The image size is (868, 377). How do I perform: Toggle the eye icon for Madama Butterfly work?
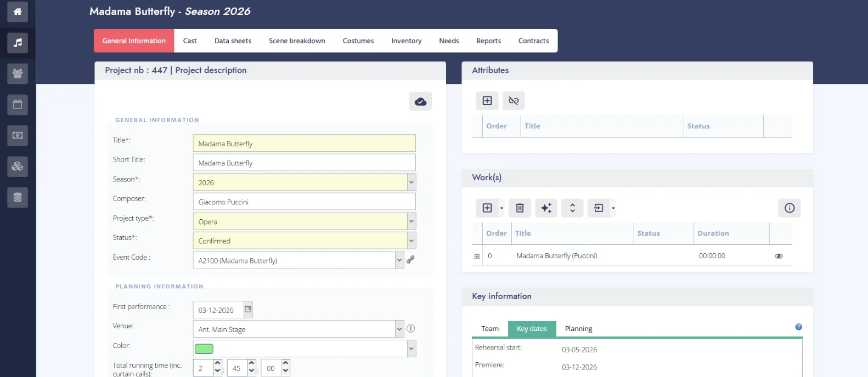778,256
